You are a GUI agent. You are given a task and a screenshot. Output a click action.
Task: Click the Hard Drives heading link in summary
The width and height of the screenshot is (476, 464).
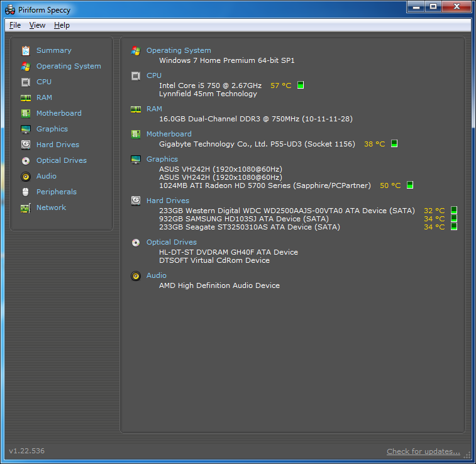pyautogui.click(x=167, y=201)
